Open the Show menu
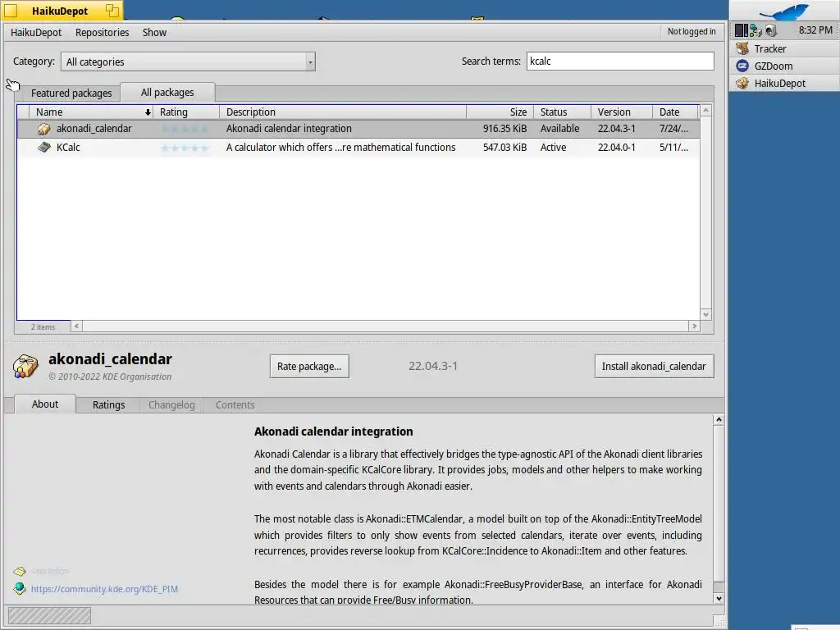Screen dimensions: 840x630 tap(154, 32)
